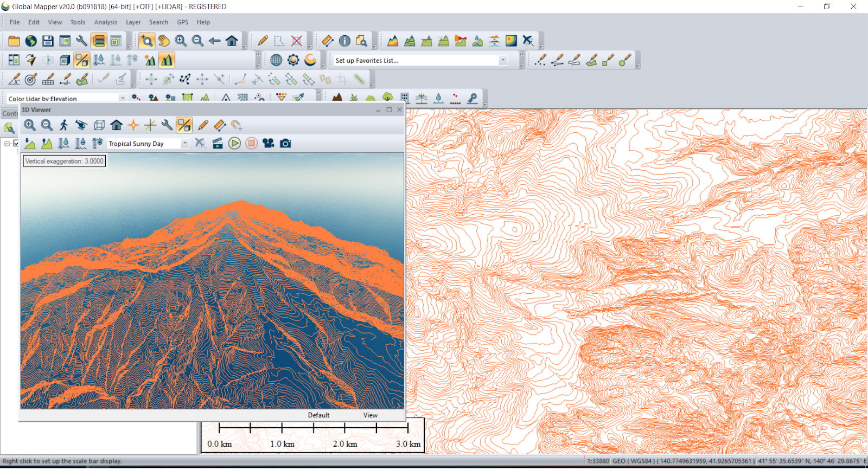Open the Layer menu
868x470 pixels.
pyautogui.click(x=133, y=22)
